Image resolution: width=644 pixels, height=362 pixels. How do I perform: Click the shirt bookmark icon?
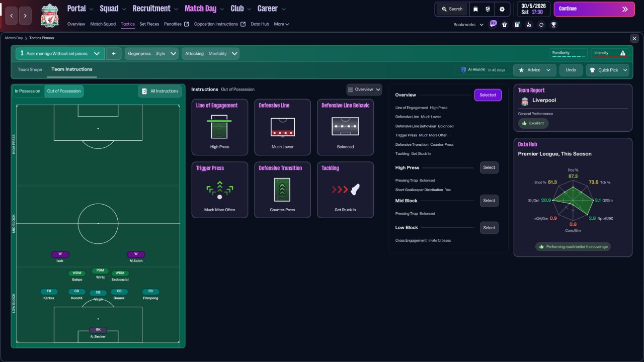(x=505, y=25)
